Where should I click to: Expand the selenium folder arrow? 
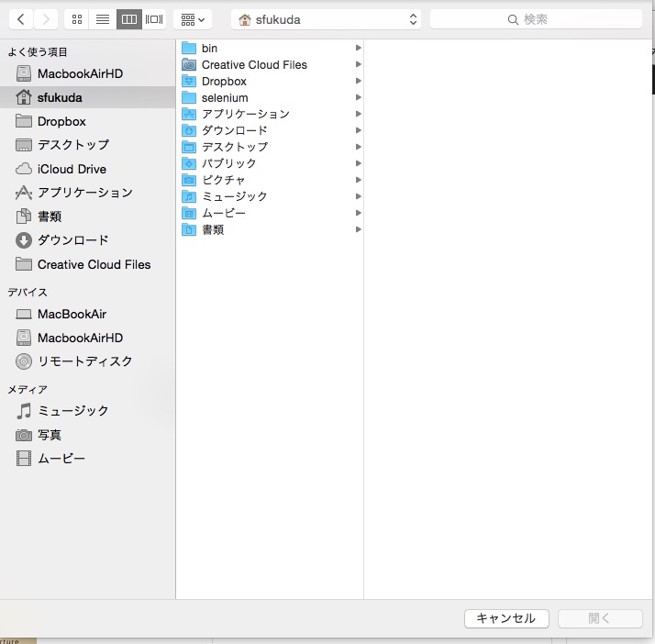(358, 97)
